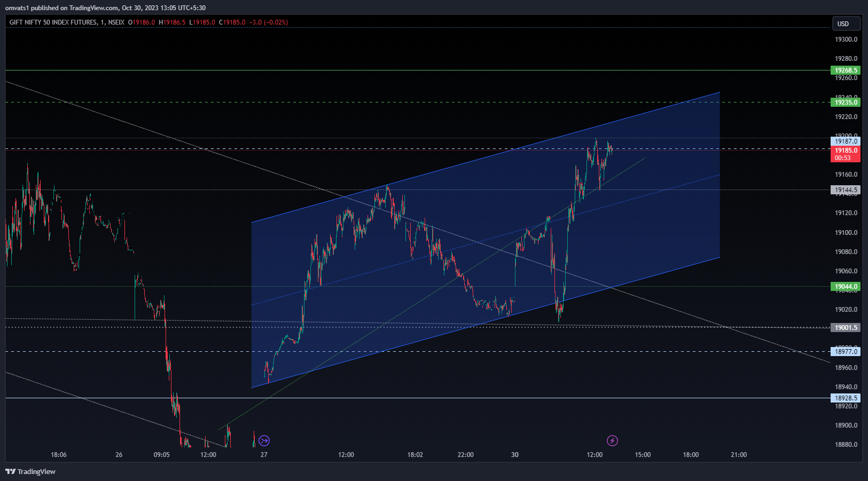This screenshot has width=868, height=481.
Task: Click 18960.0 on the price axis
Action: point(846,368)
